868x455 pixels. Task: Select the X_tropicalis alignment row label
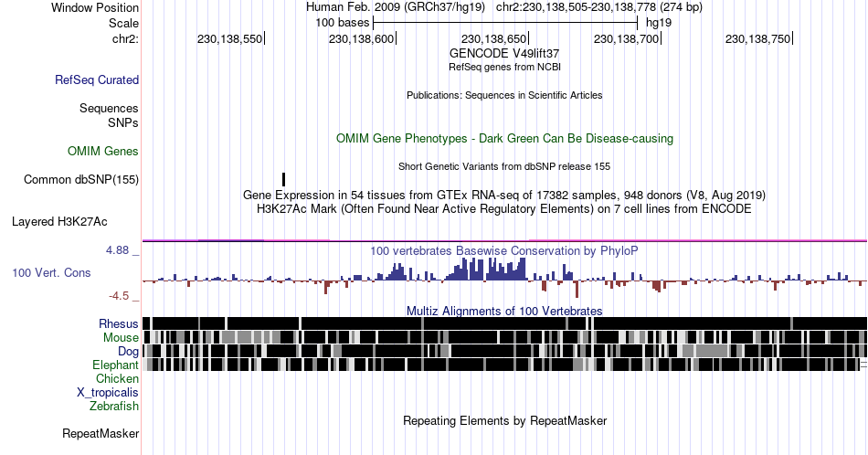108,393
